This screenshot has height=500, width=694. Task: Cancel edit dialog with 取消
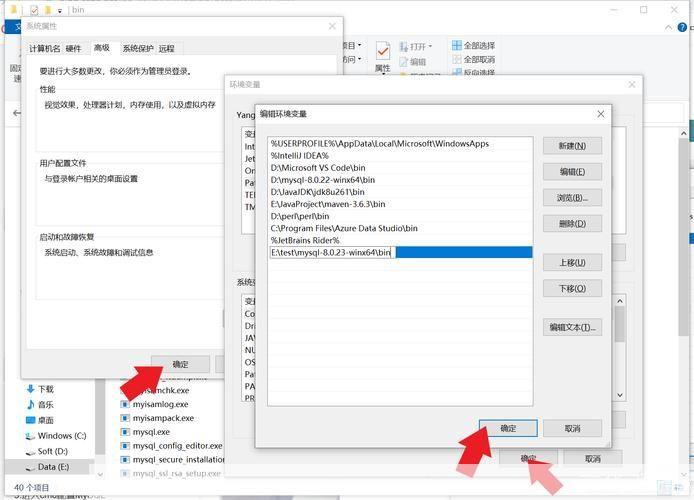pos(572,428)
